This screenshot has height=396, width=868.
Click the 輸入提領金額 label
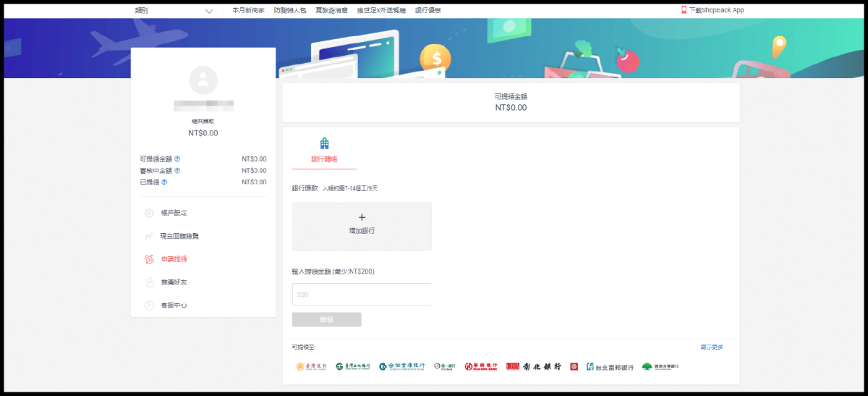pos(333,271)
